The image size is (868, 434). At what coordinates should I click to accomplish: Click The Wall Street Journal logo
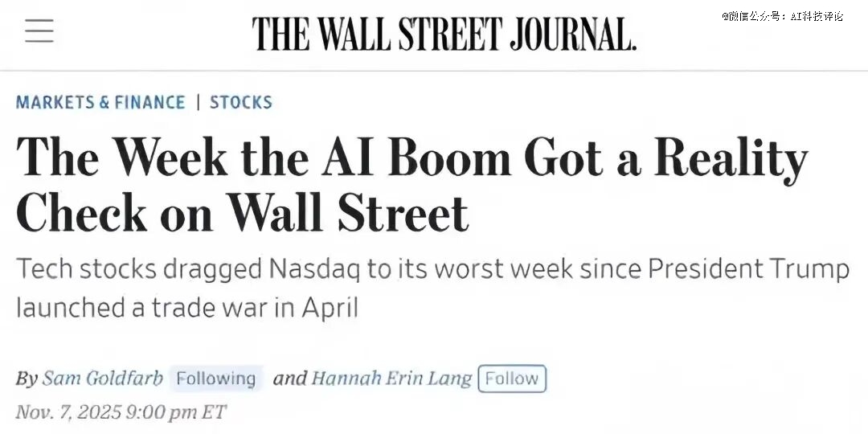(444, 33)
